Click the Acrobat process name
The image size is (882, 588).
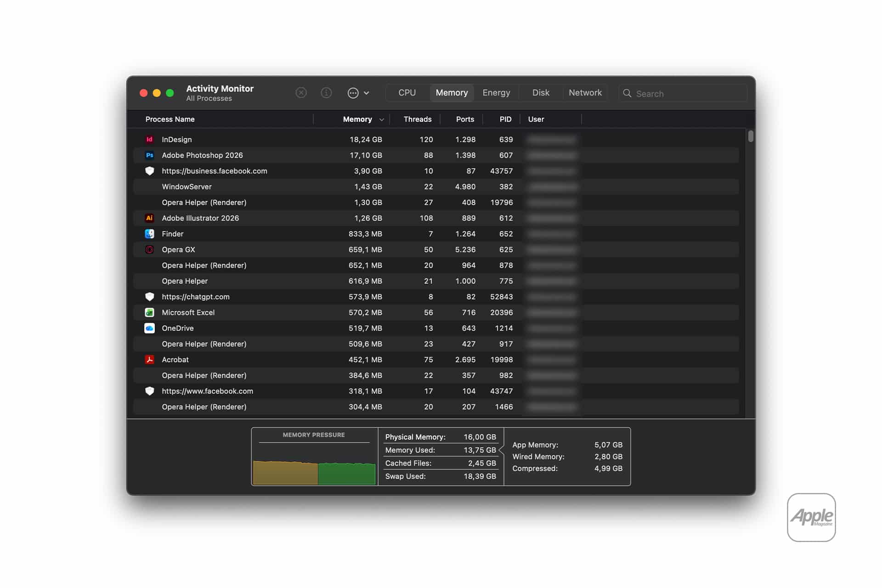(175, 360)
